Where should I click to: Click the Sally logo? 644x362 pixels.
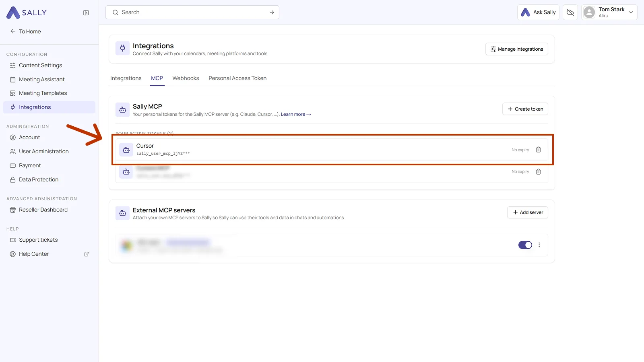point(27,12)
